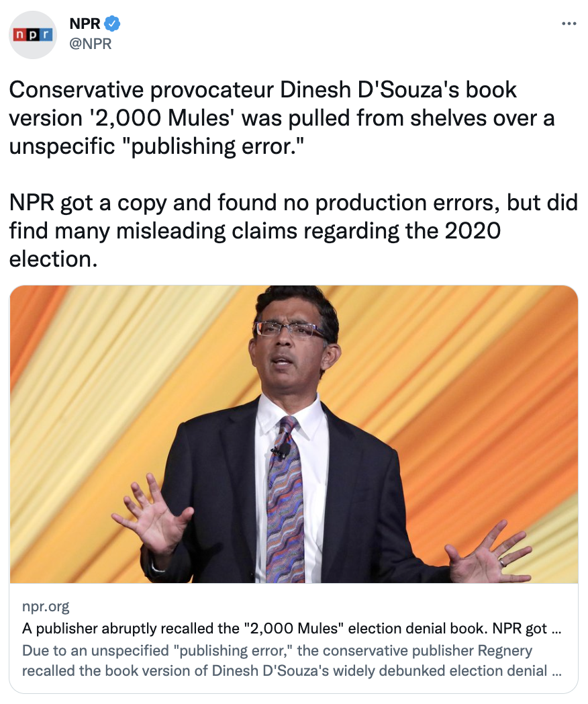
Task: Select the tweet paragraph starting 'Conservative provocateur'
Action: click(x=282, y=118)
